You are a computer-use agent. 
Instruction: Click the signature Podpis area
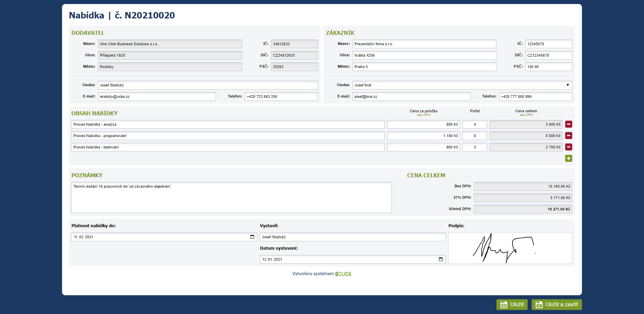510,248
